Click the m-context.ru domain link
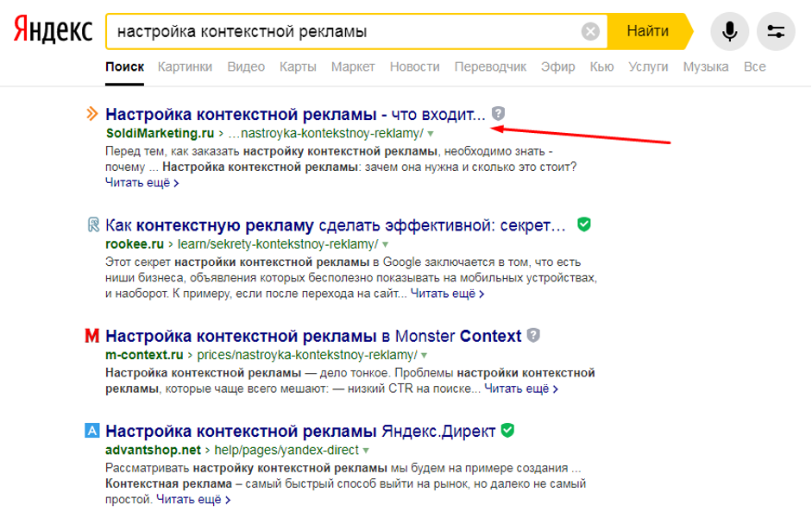Viewport: 812px width, 518px height. click(x=144, y=355)
